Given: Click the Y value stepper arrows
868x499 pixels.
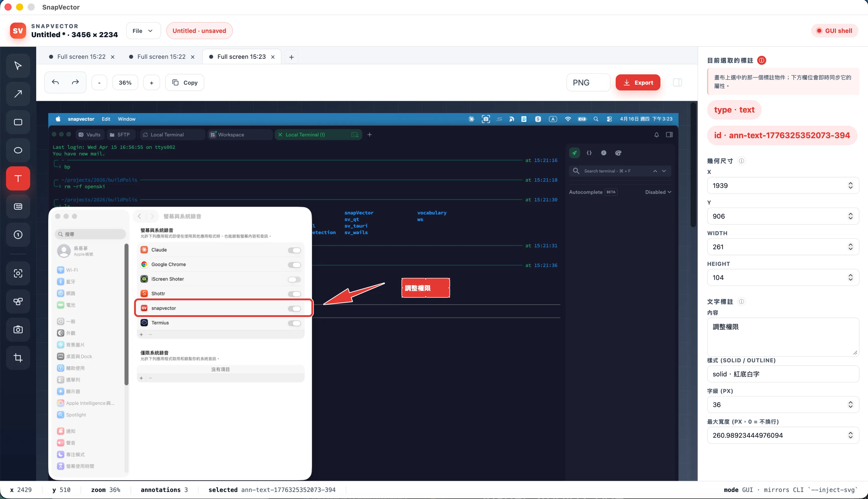Looking at the screenshot, I should click(850, 216).
